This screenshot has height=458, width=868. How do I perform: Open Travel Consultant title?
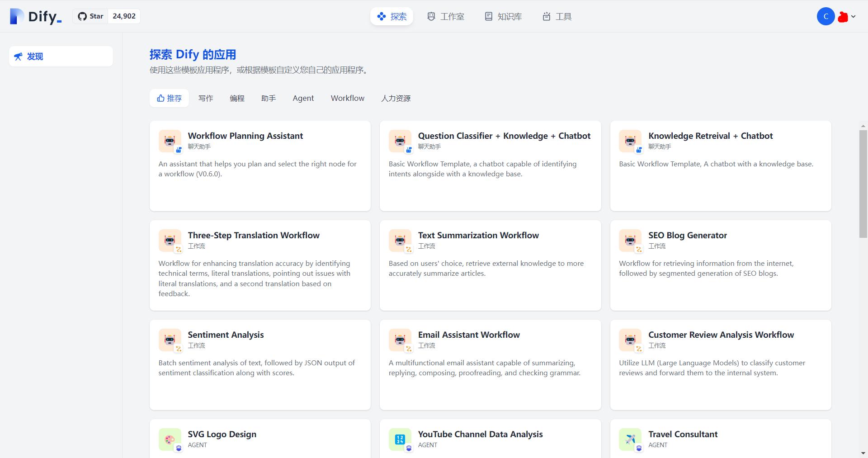coord(683,434)
